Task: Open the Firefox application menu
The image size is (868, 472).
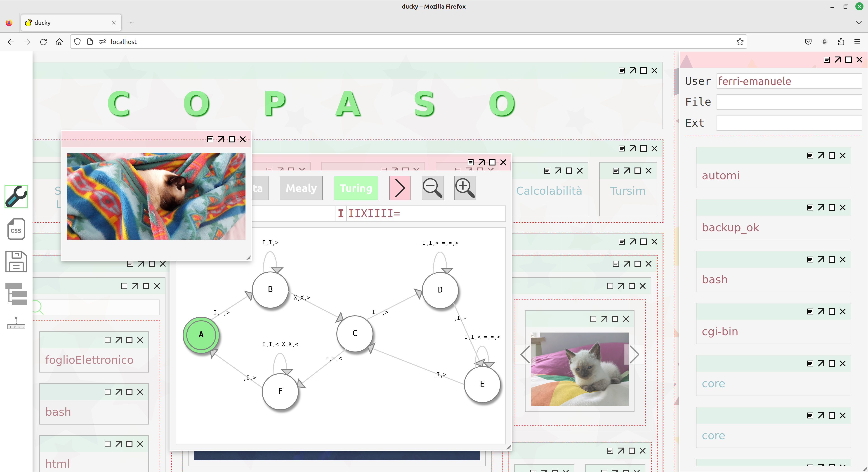Action: point(857,42)
